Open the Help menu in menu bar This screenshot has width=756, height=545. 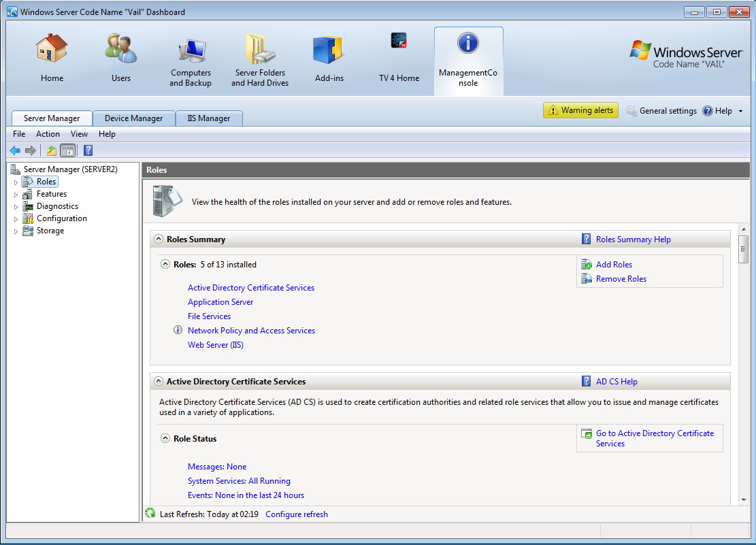(x=107, y=134)
